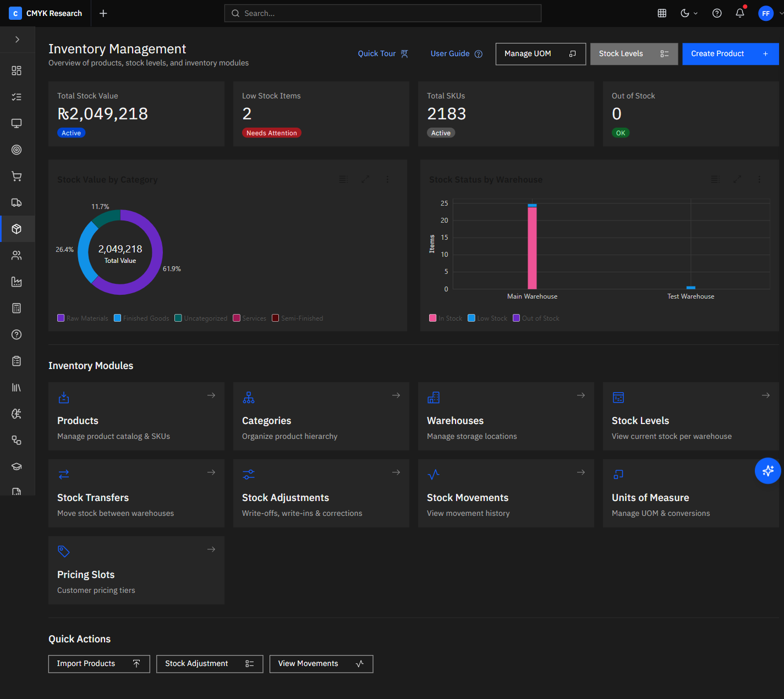Open the people users icon in sidebar
The height and width of the screenshot is (699, 784).
point(17,255)
